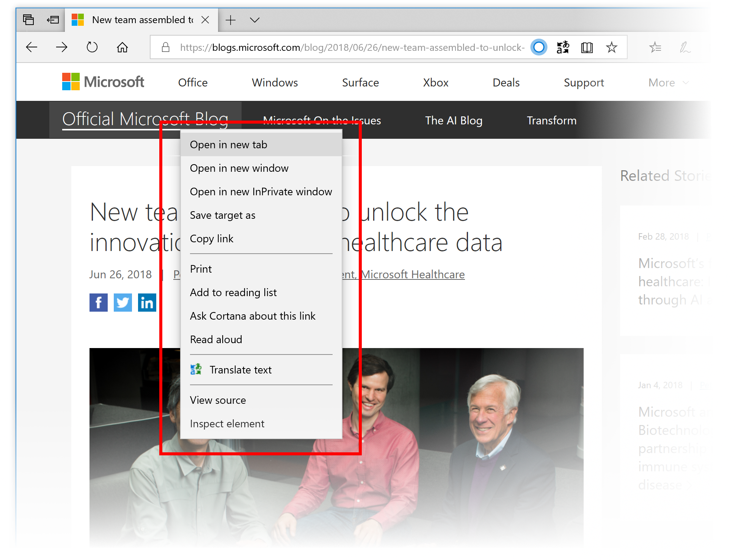Share article on Twitter

(122, 303)
